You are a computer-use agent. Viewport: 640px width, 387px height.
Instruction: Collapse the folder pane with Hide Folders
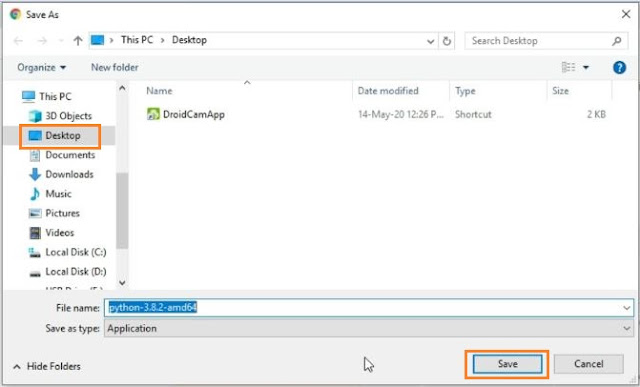click(47, 367)
